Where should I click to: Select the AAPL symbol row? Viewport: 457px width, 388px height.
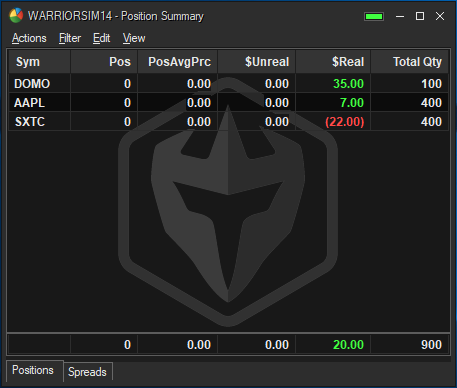tap(228, 103)
